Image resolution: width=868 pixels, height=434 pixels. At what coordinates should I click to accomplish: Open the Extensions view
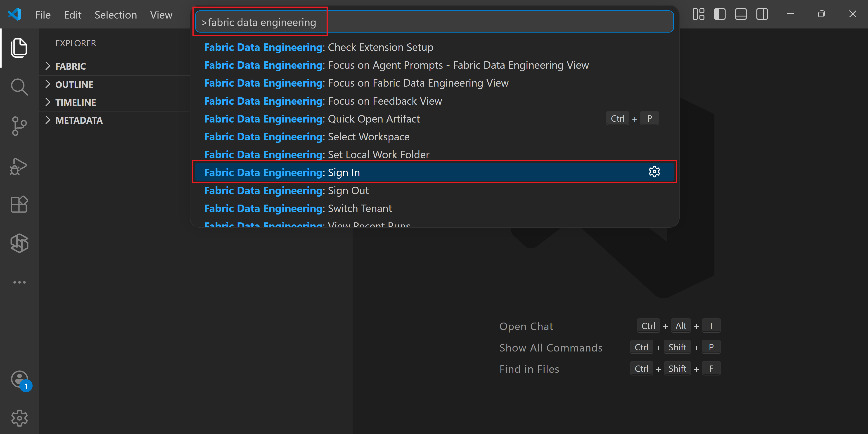(19, 204)
